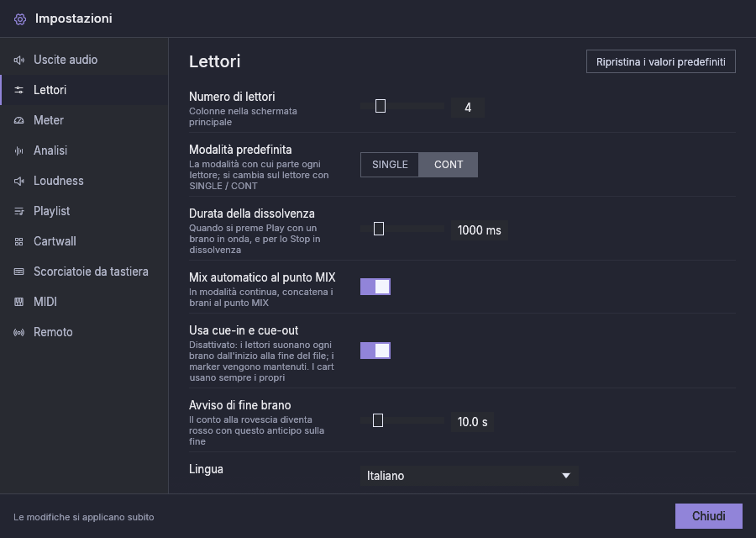Select the Cartwall section
The image size is (756, 538).
84,241
